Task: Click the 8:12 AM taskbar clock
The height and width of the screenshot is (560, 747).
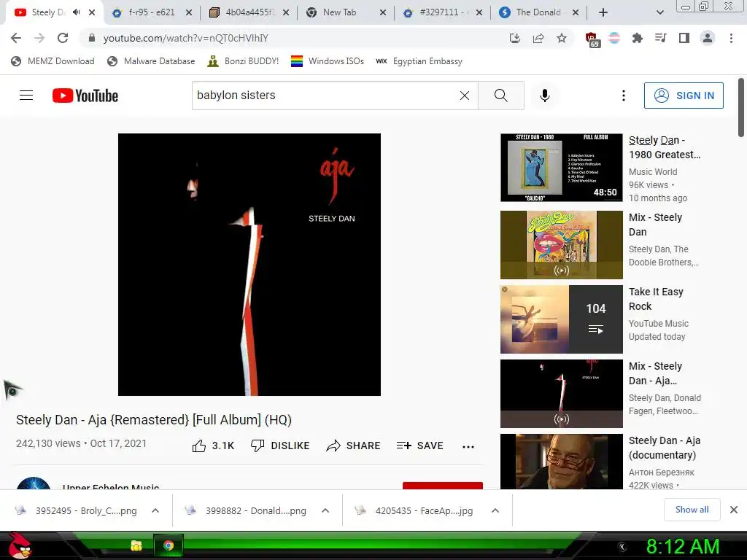Action: (682, 546)
